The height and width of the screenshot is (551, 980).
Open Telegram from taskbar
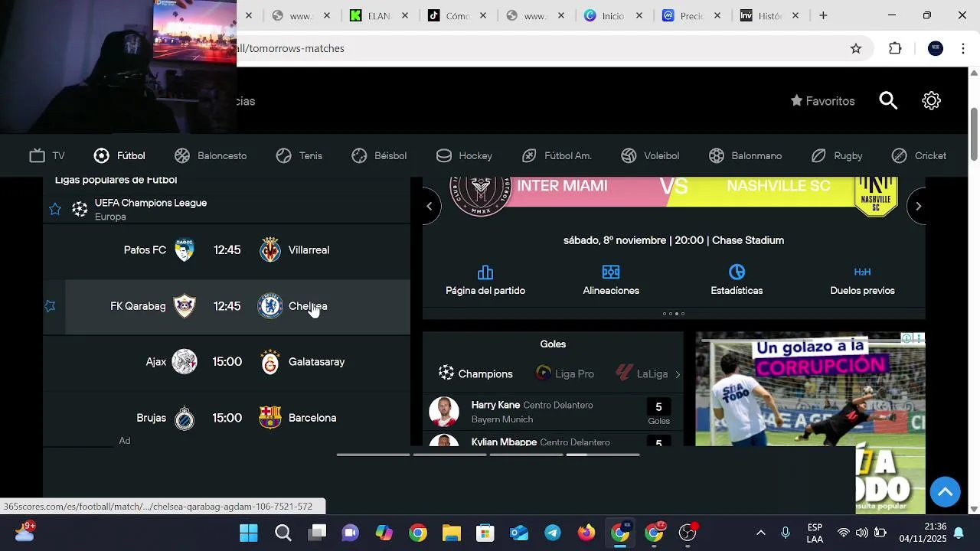553,533
